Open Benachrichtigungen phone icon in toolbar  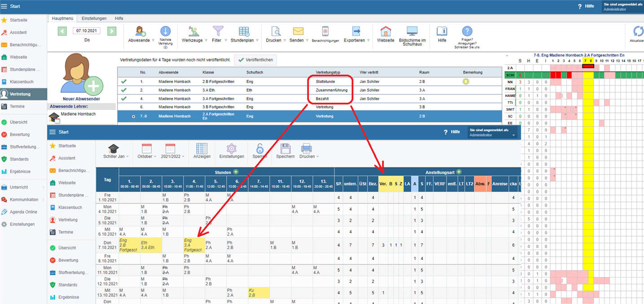click(x=325, y=31)
